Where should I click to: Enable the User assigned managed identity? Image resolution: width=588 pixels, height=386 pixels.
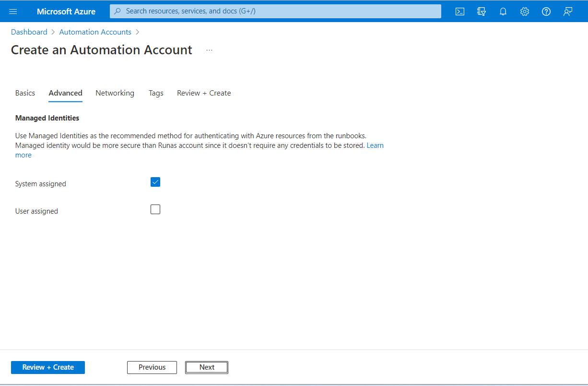pyautogui.click(x=155, y=209)
